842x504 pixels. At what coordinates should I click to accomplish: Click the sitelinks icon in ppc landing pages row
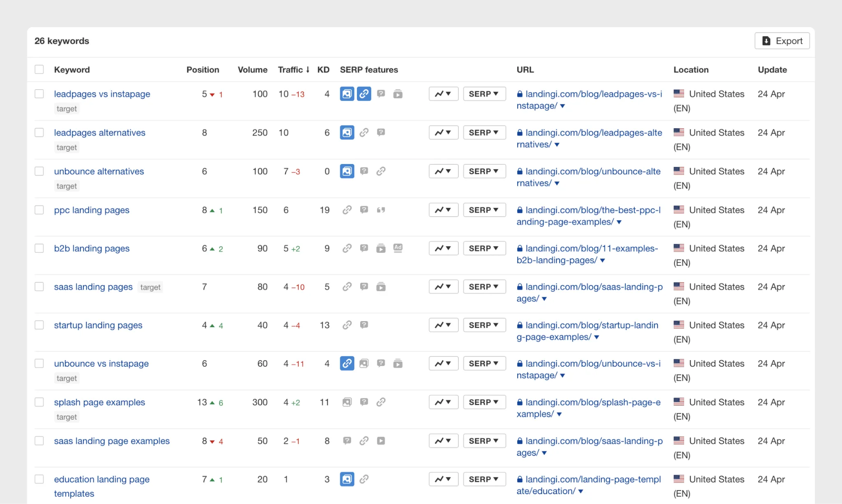(347, 210)
